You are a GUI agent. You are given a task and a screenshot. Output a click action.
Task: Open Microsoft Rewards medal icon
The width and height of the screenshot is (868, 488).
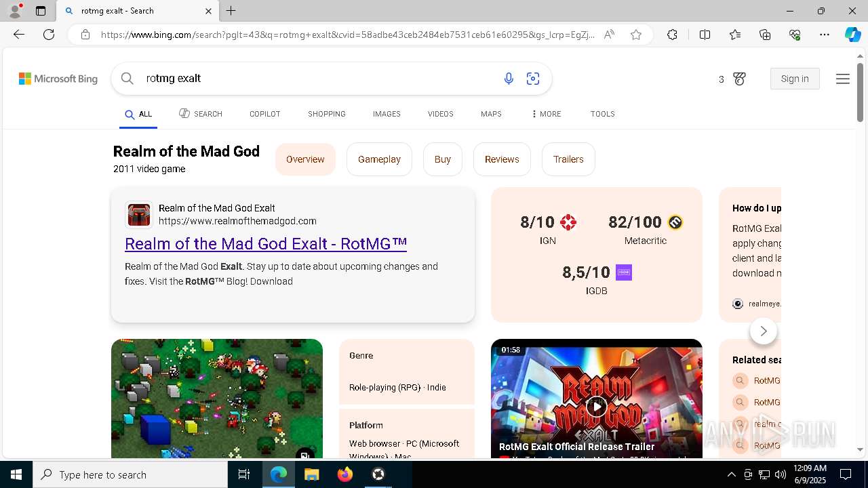click(740, 79)
